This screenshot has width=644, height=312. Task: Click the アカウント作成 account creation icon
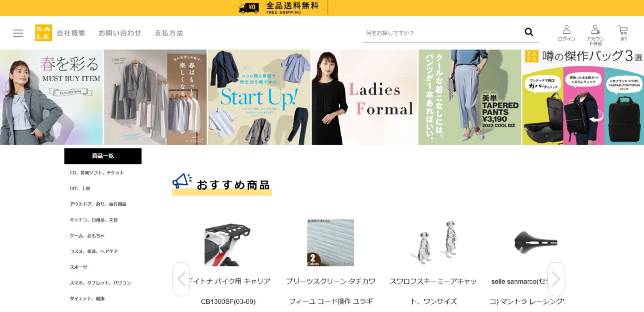595,35
